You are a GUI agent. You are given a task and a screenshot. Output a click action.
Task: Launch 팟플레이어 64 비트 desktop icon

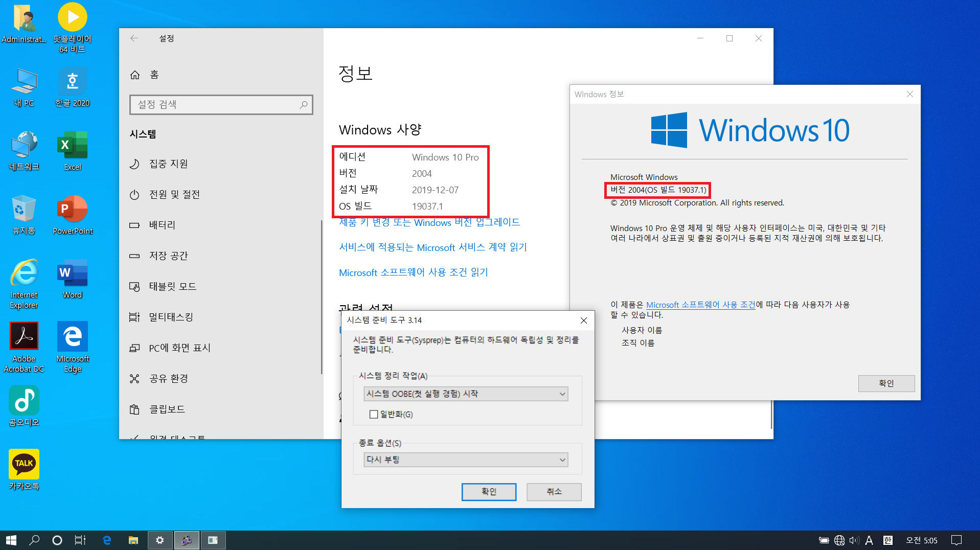(73, 28)
